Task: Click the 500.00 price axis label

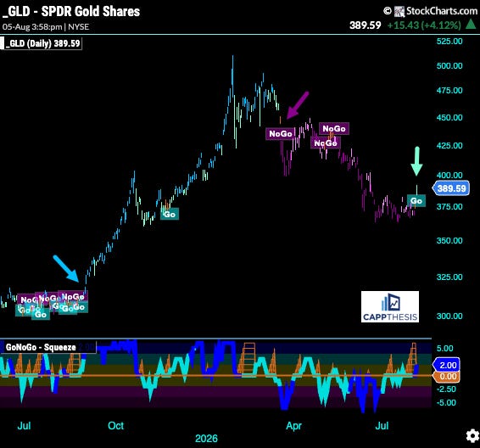Action: 449,66
